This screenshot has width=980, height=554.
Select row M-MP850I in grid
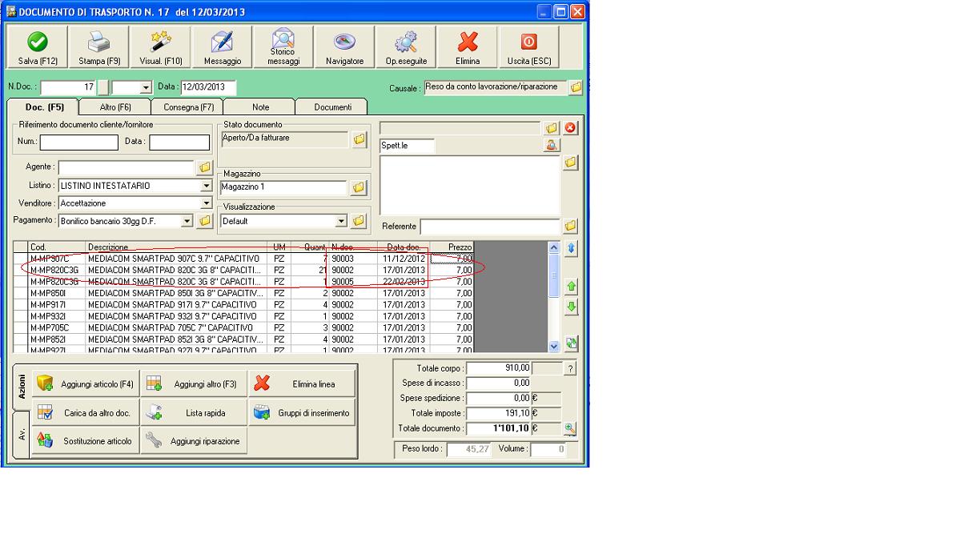[244, 293]
